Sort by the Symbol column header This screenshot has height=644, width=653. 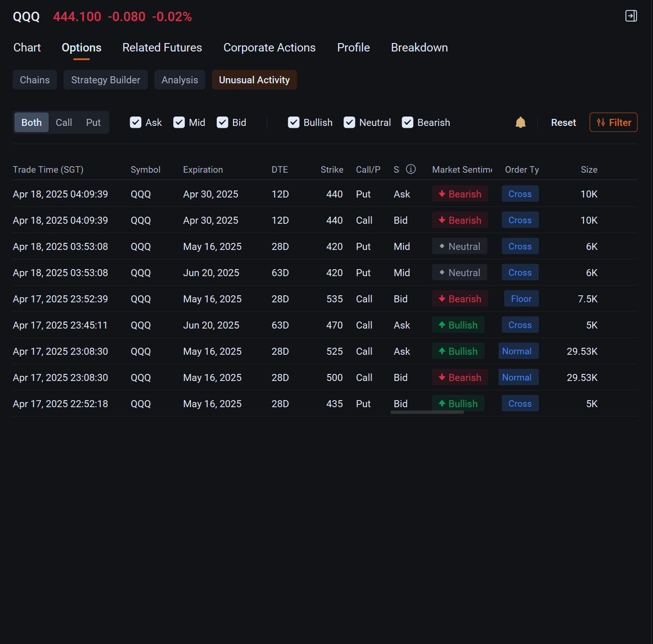145,169
